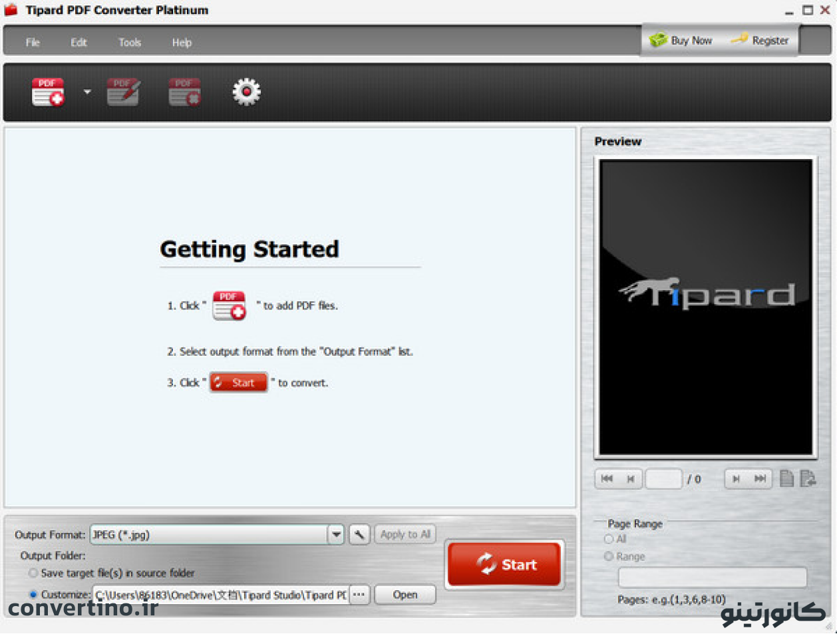Open Preferences gear icon in toolbar
837x644 pixels.
pos(246,92)
